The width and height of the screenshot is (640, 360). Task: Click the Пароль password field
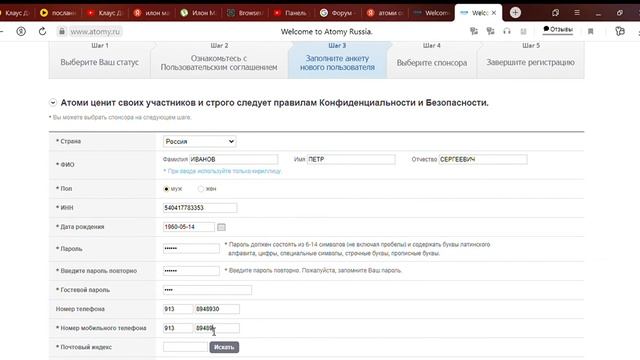(191, 249)
